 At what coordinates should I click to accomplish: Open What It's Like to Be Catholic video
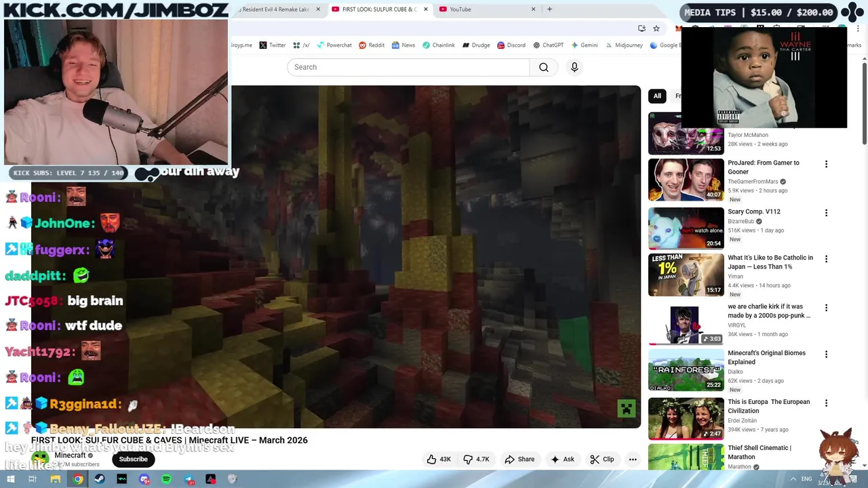click(770, 262)
